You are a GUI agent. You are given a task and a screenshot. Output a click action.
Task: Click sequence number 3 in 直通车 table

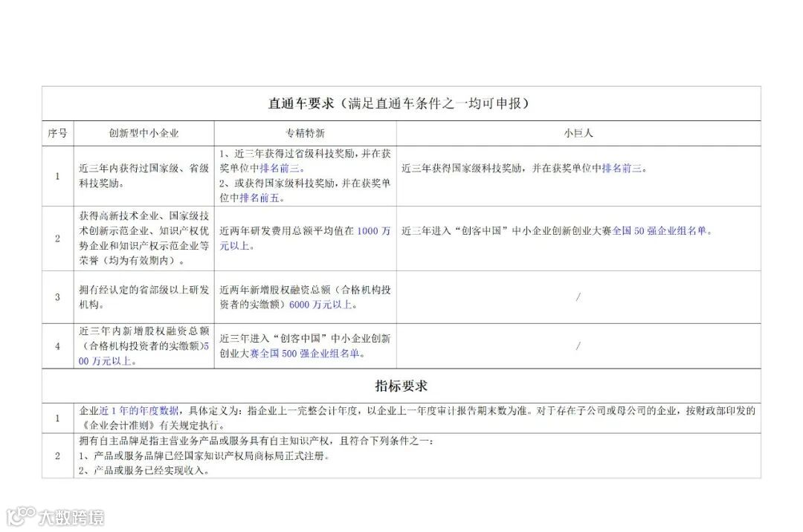click(57, 297)
